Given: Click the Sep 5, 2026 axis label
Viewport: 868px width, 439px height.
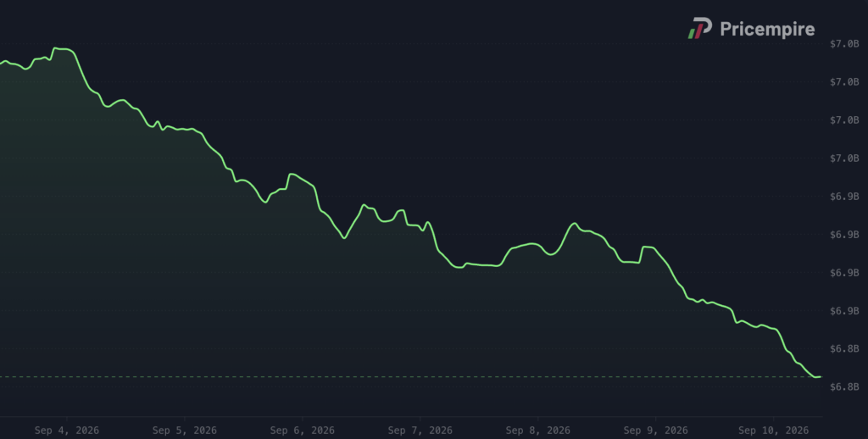Looking at the screenshot, I should tap(184, 431).
